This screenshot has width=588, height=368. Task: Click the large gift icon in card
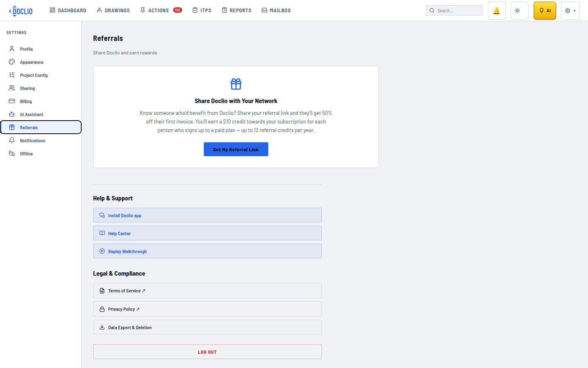pyautogui.click(x=236, y=84)
